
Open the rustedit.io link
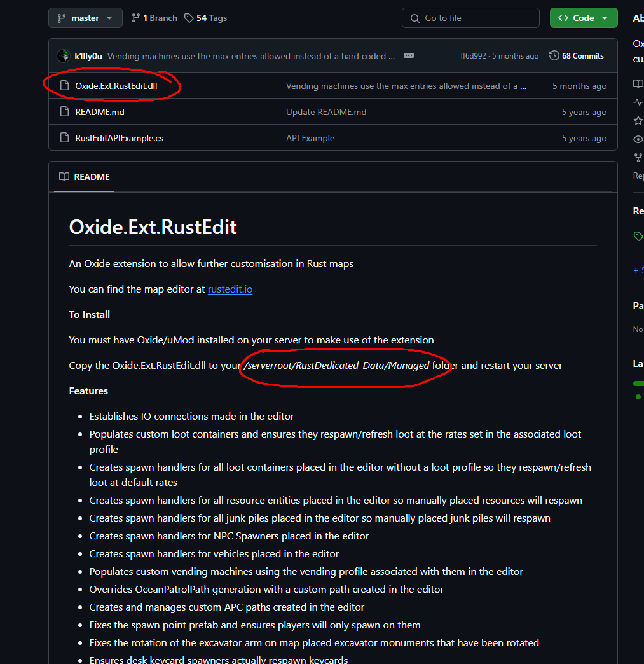coord(230,289)
